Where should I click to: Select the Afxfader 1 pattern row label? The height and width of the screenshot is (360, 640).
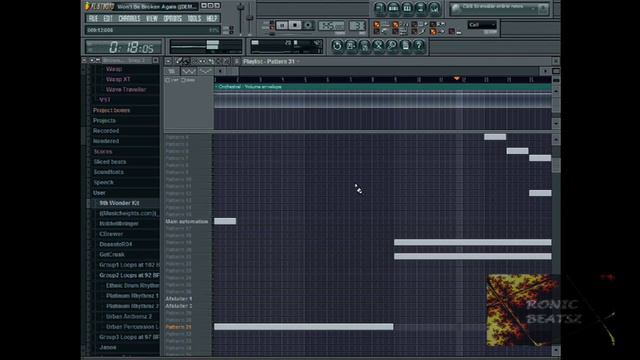[x=179, y=299]
